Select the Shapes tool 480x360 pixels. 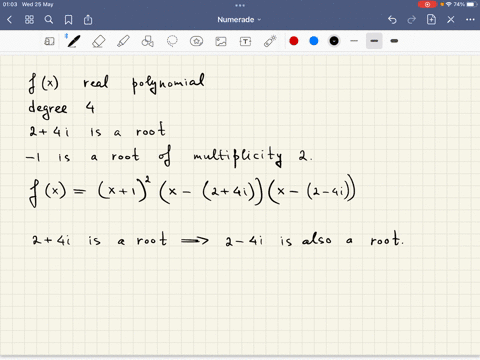pos(148,41)
